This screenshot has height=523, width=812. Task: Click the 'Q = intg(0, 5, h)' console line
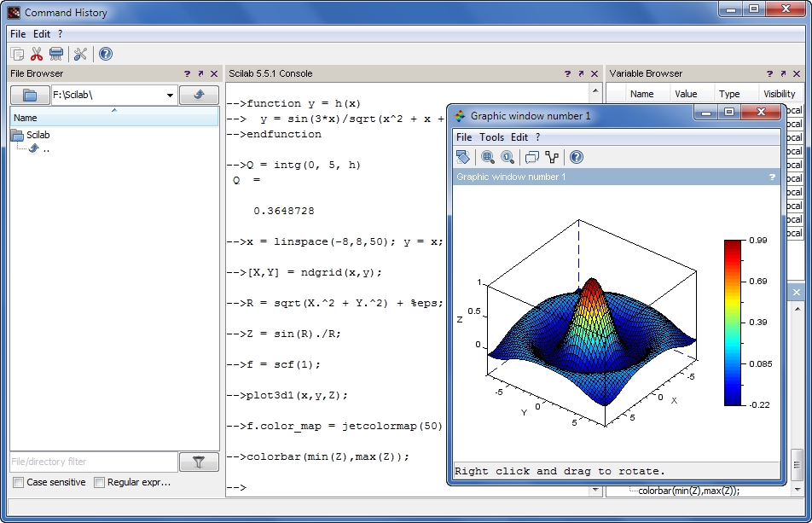coord(293,165)
